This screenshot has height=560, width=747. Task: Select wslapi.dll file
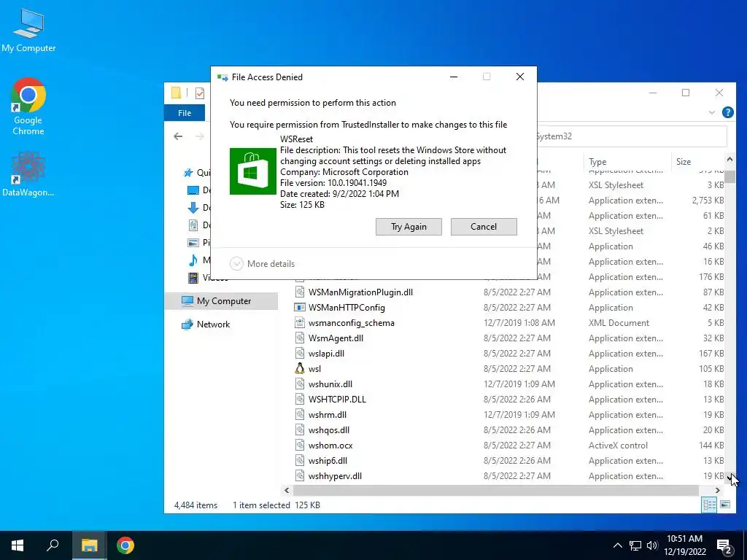pyautogui.click(x=326, y=354)
